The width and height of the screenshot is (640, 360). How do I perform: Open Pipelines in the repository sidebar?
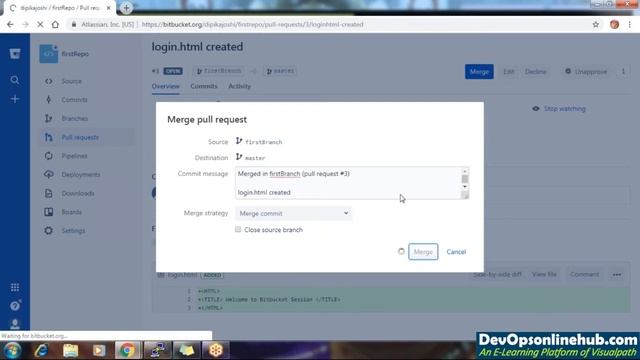[x=87, y=156]
